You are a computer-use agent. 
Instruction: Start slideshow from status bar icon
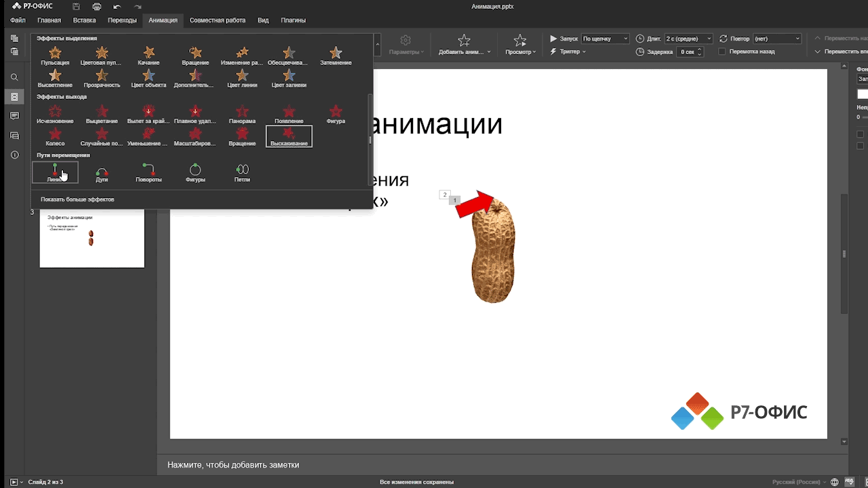point(14,482)
